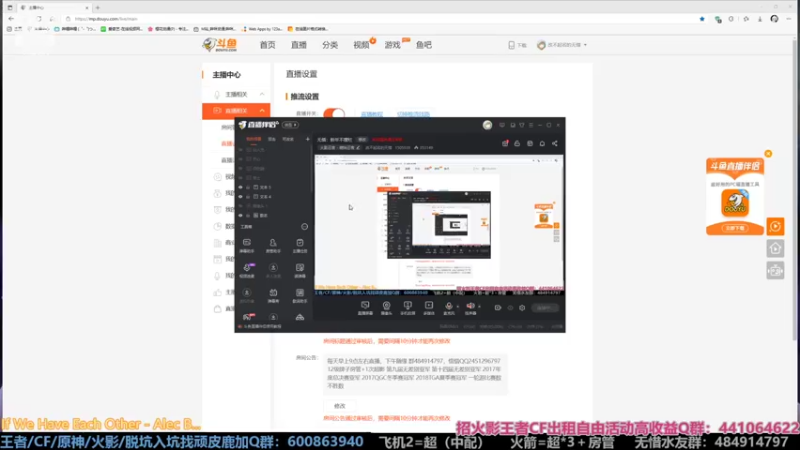Click the home icon on right floating bar
This screenshot has height=450, width=800.
tap(775, 248)
